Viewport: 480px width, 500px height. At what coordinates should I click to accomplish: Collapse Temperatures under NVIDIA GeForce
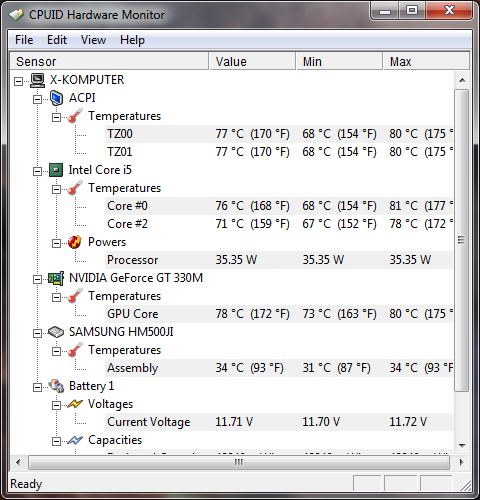tap(56, 297)
